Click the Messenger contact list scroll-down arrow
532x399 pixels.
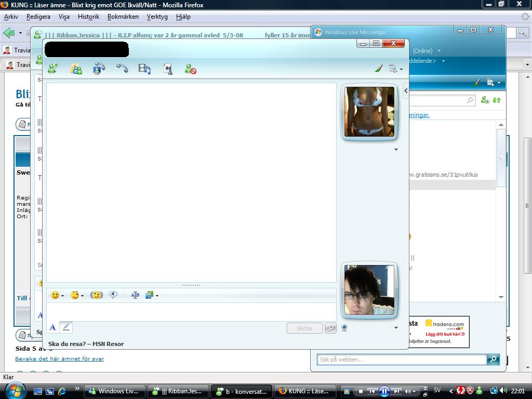coord(501,297)
